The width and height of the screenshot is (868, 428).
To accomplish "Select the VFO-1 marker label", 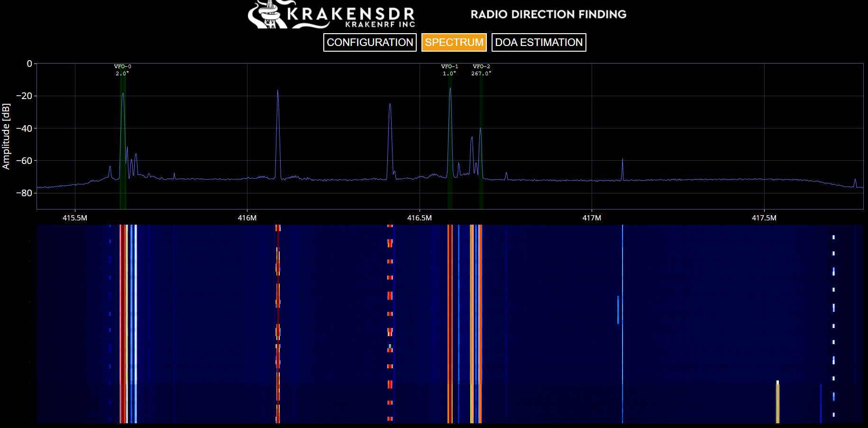I will click(449, 66).
